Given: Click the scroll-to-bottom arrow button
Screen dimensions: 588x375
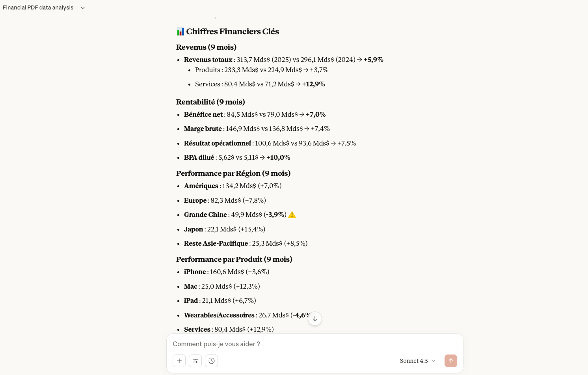Looking at the screenshot, I should 315,319.
